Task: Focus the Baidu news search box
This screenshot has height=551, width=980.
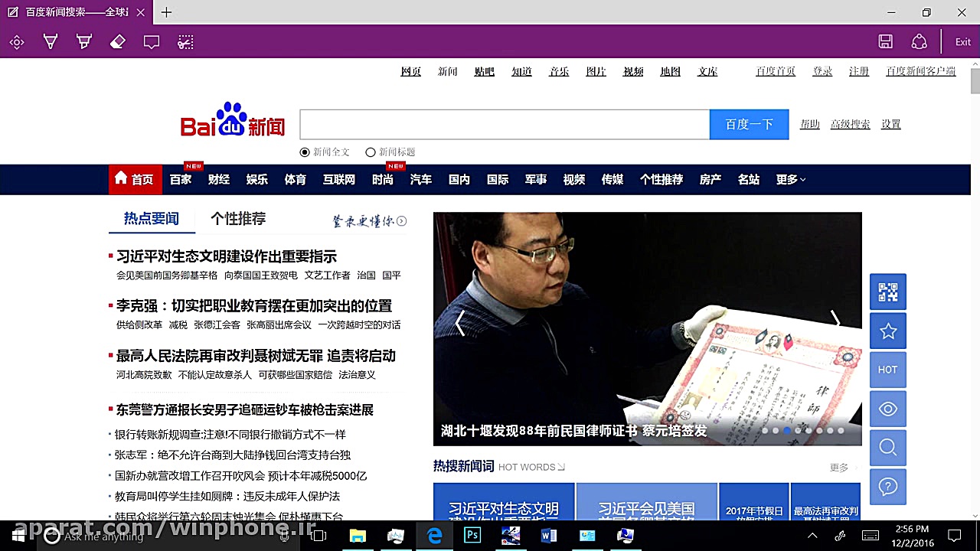Action: pos(505,125)
